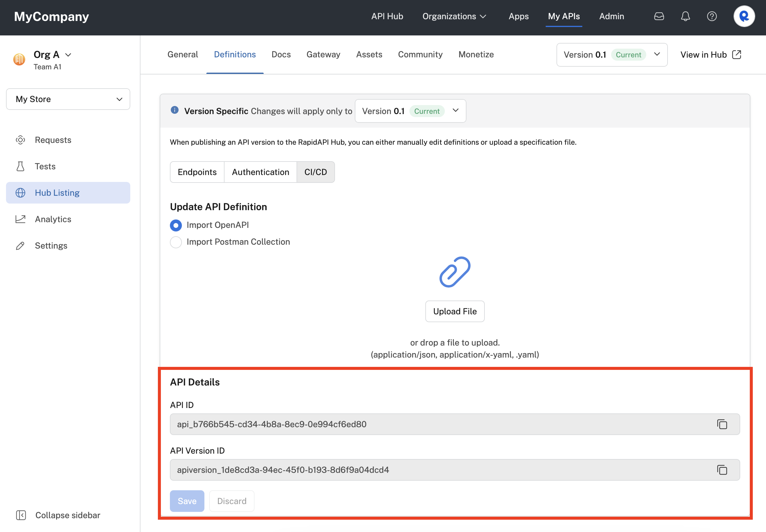Open Settings in sidebar
The image size is (766, 532).
(x=68, y=246)
